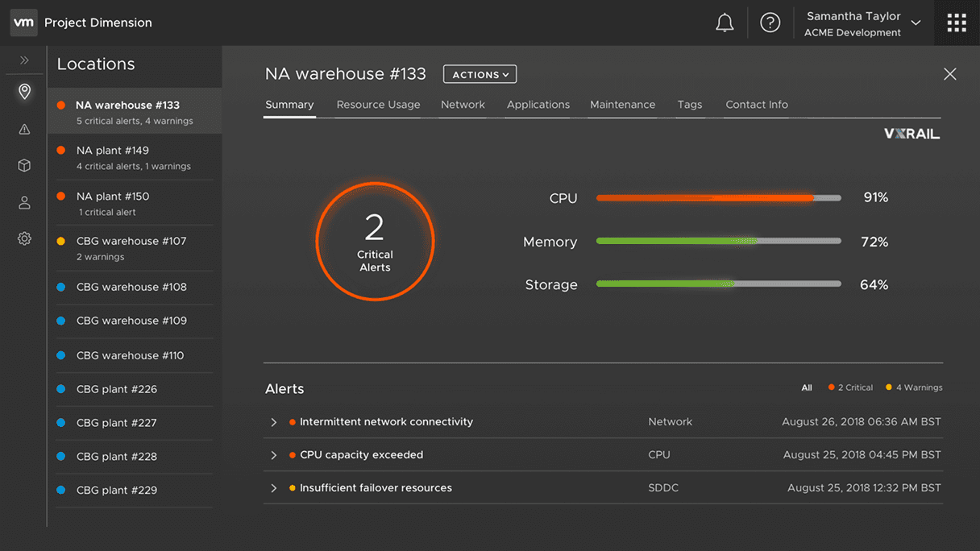Expand the CPU capacity exceeded alert
980x551 pixels.
274,455
